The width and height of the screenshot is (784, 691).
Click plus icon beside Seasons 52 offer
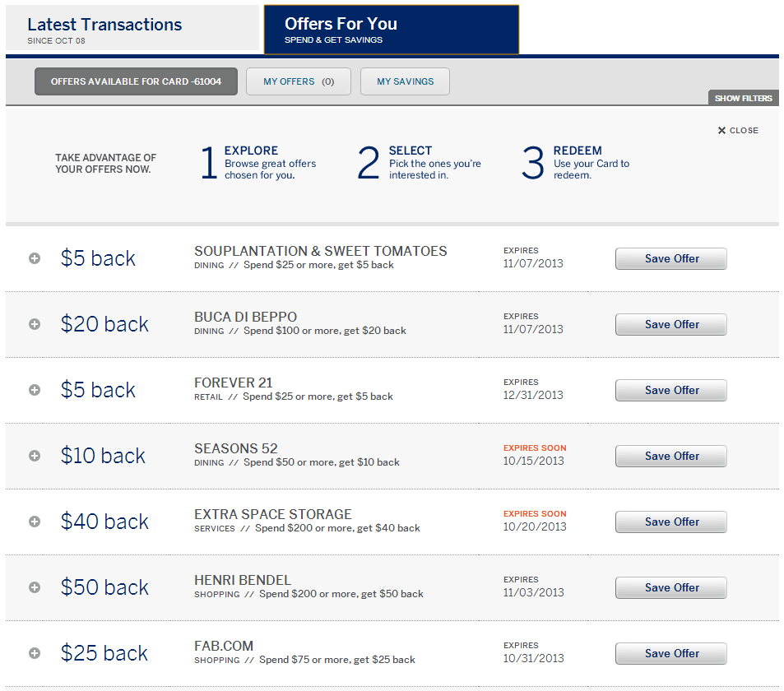point(35,456)
